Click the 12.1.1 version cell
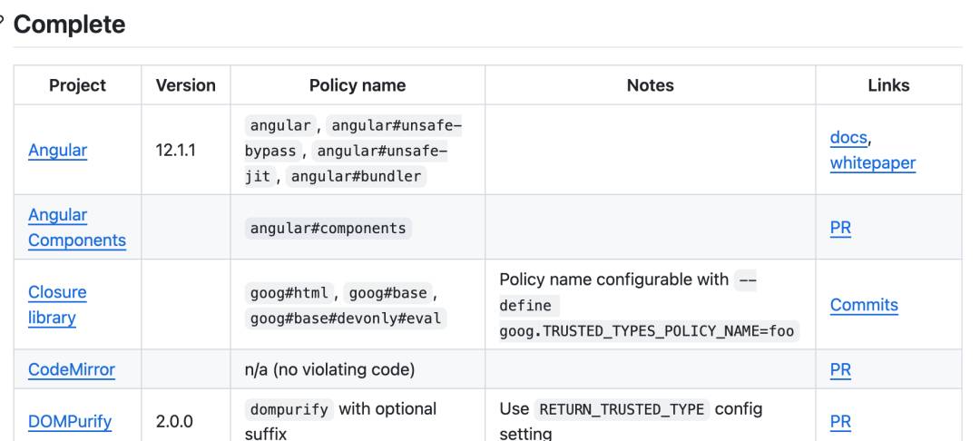 click(x=176, y=150)
